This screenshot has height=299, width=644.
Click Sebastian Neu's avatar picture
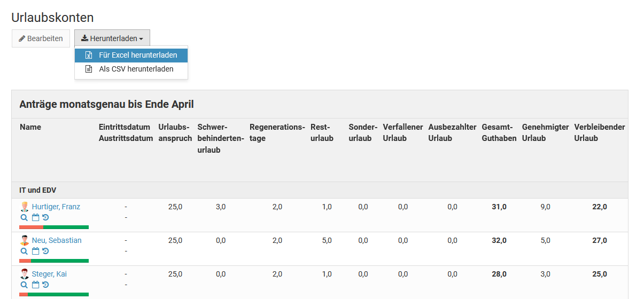click(x=25, y=240)
